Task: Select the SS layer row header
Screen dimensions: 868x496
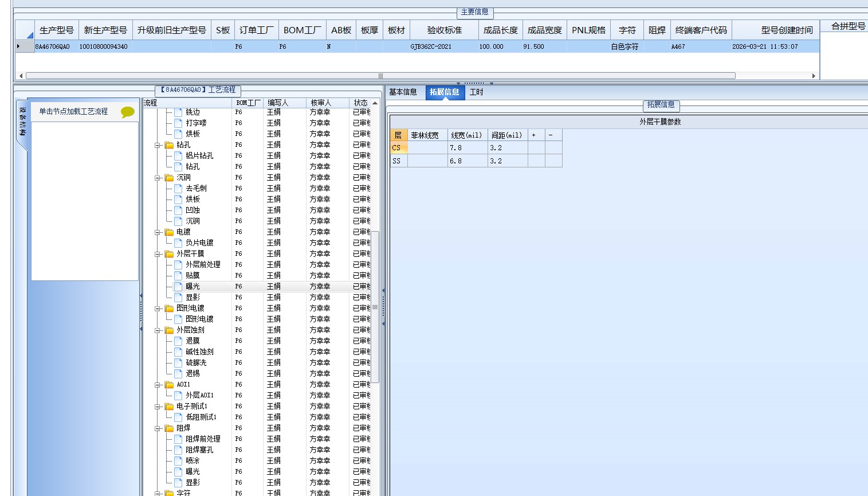Action: [x=398, y=161]
